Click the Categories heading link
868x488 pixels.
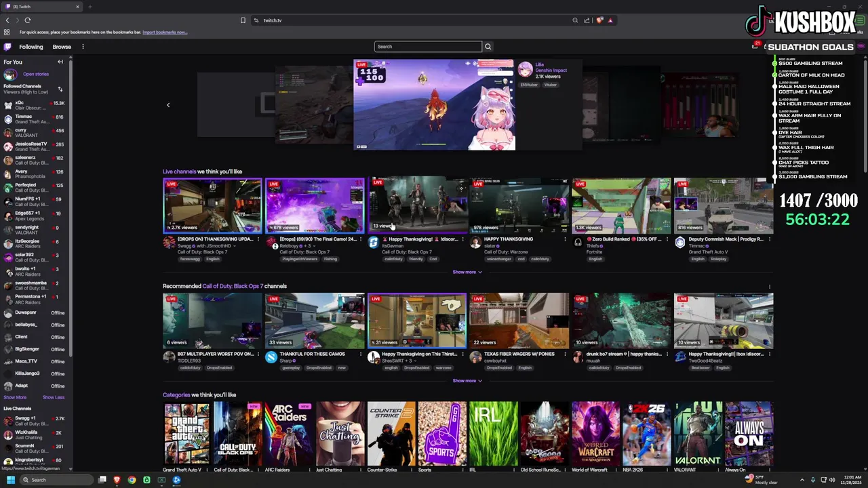(x=176, y=394)
